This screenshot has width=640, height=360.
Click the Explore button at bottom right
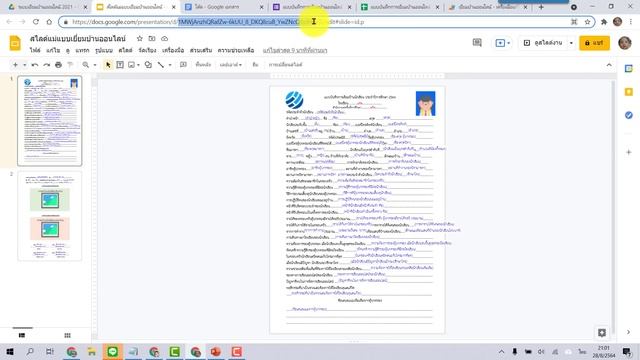click(x=602, y=333)
